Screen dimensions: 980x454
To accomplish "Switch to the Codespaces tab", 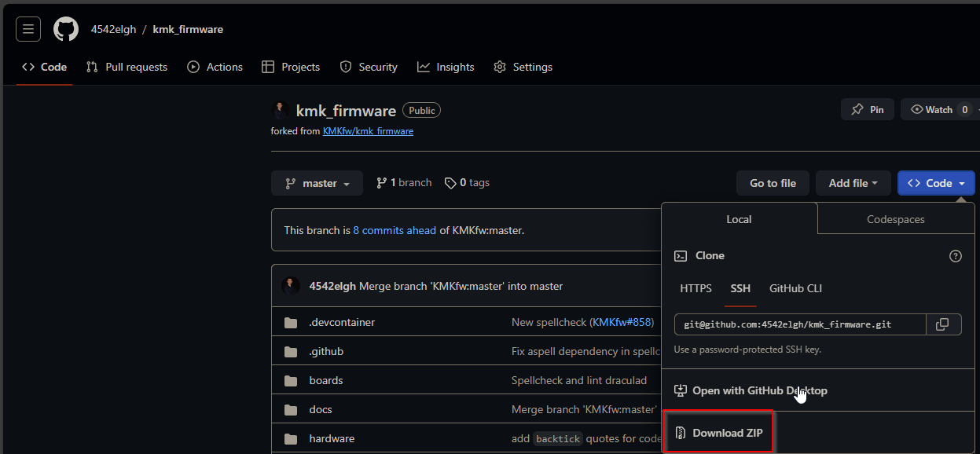I will coord(895,219).
